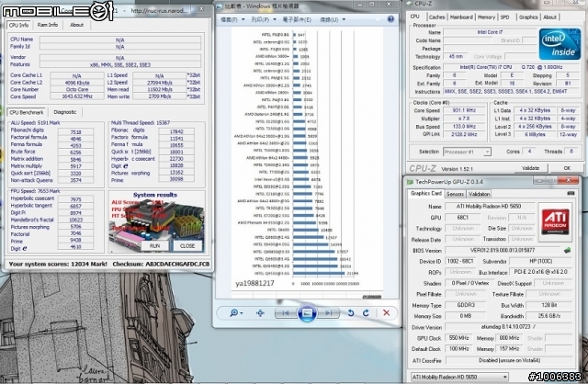Open Photo Viewer help question icon

390,19
